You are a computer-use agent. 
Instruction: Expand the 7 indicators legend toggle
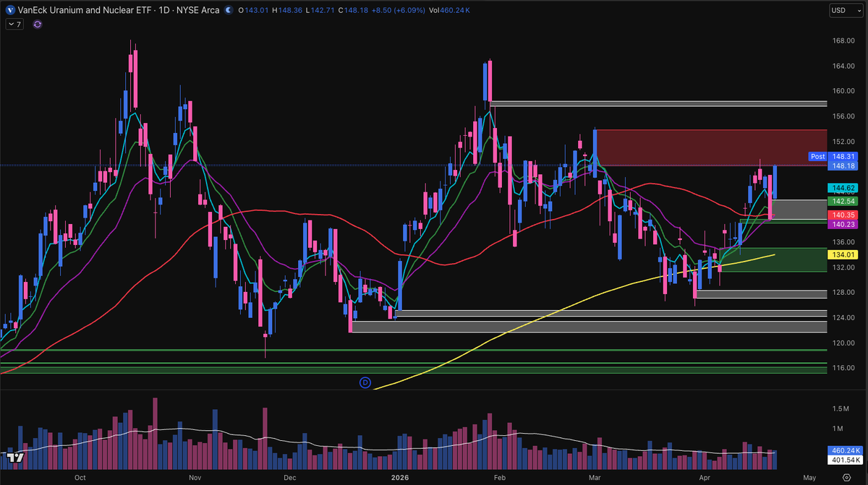click(14, 24)
